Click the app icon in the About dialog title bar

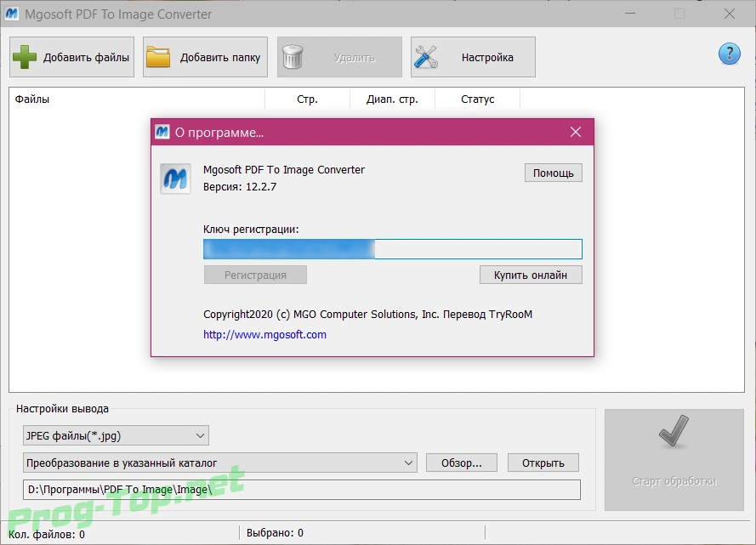pyautogui.click(x=162, y=132)
